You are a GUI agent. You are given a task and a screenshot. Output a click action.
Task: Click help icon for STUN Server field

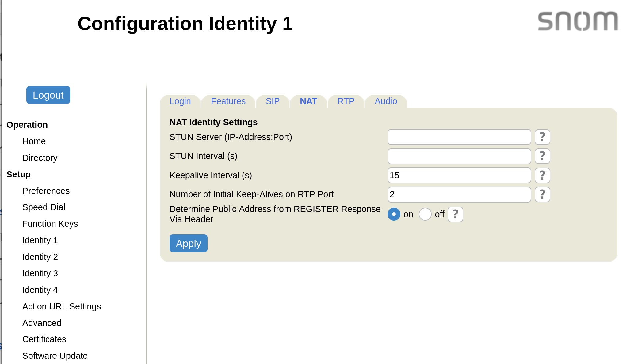point(542,137)
